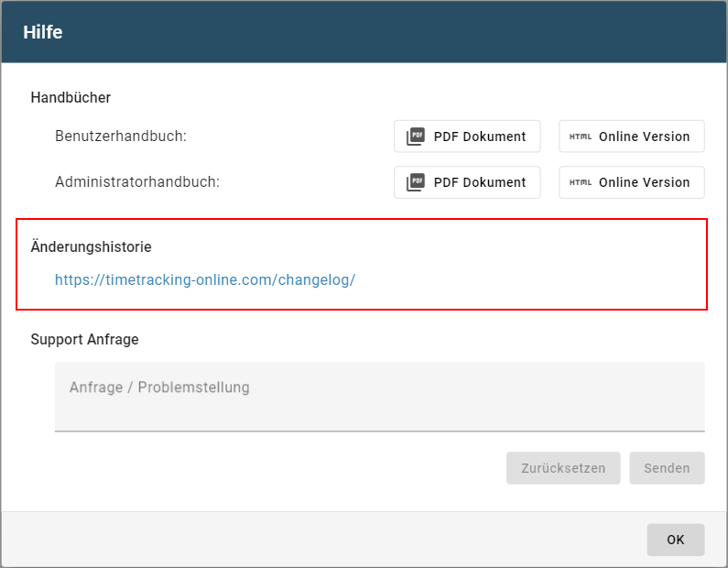Screen dimensions: 728x568
Task: Submit the request with Senden
Action: 667,468
